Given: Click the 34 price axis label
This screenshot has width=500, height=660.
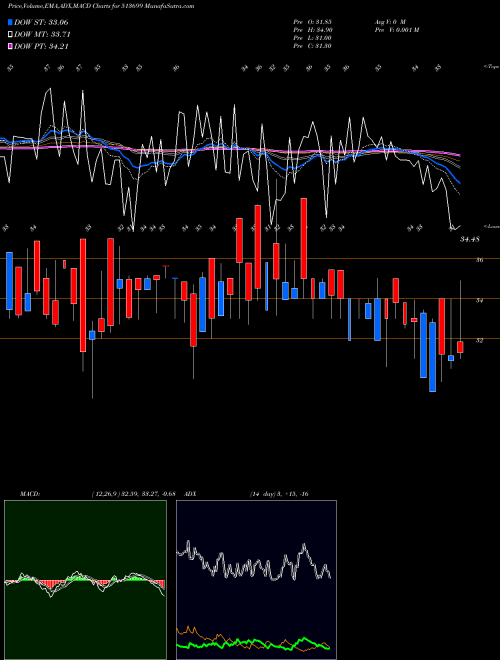Looking at the screenshot, I should [479, 301].
